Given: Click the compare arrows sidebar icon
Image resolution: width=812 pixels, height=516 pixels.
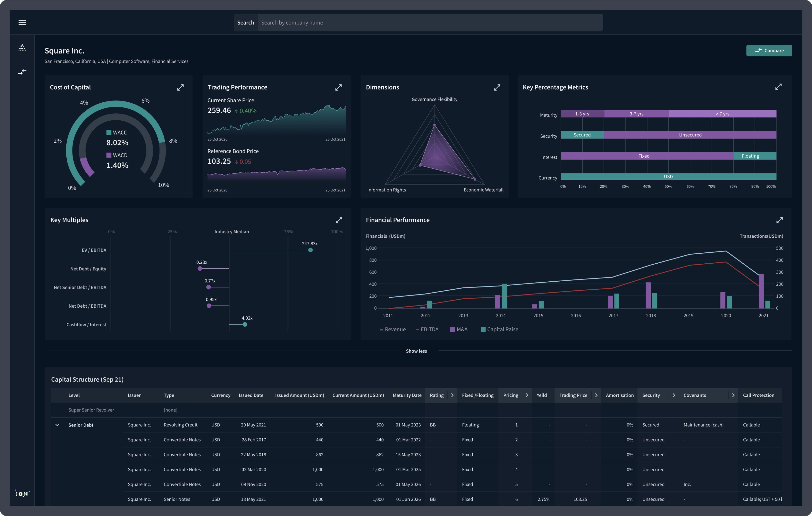Looking at the screenshot, I should (x=22, y=72).
